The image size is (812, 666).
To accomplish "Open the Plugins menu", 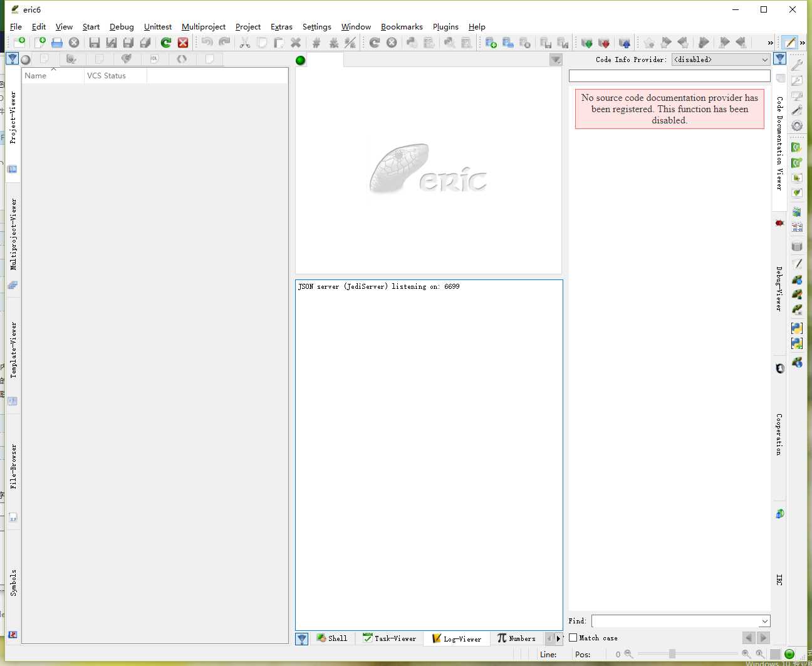I will point(445,27).
